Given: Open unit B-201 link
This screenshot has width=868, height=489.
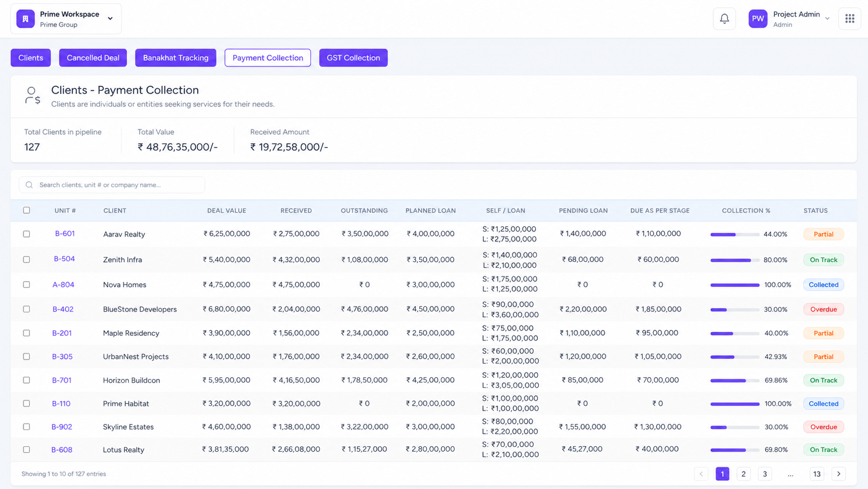Looking at the screenshot, I should pos(62,333).
